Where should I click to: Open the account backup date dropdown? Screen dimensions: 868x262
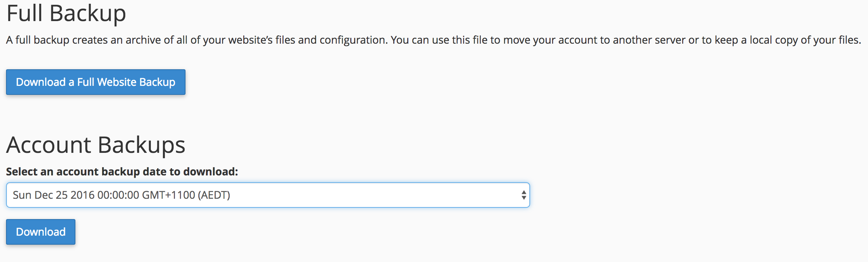click(268, 195)
